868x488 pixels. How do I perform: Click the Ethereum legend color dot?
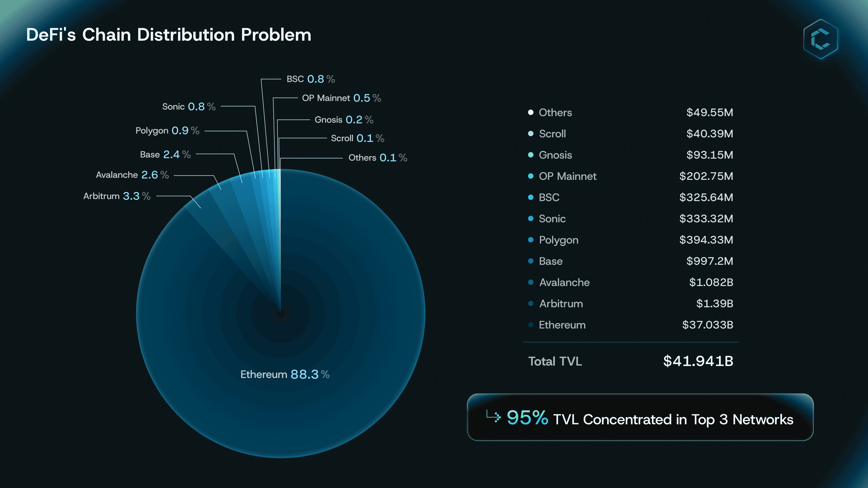[x=531, y=324]
